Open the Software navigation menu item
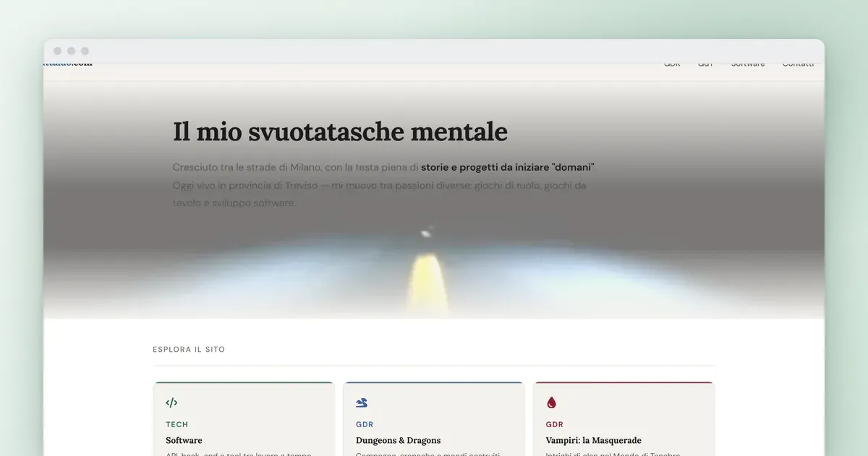 click(x=748, y=64)
